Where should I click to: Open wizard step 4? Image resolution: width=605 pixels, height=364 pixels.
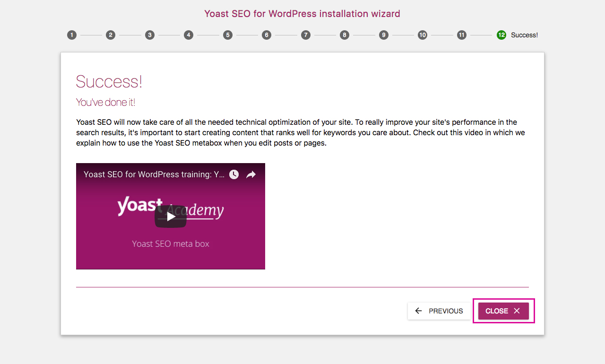189,35
